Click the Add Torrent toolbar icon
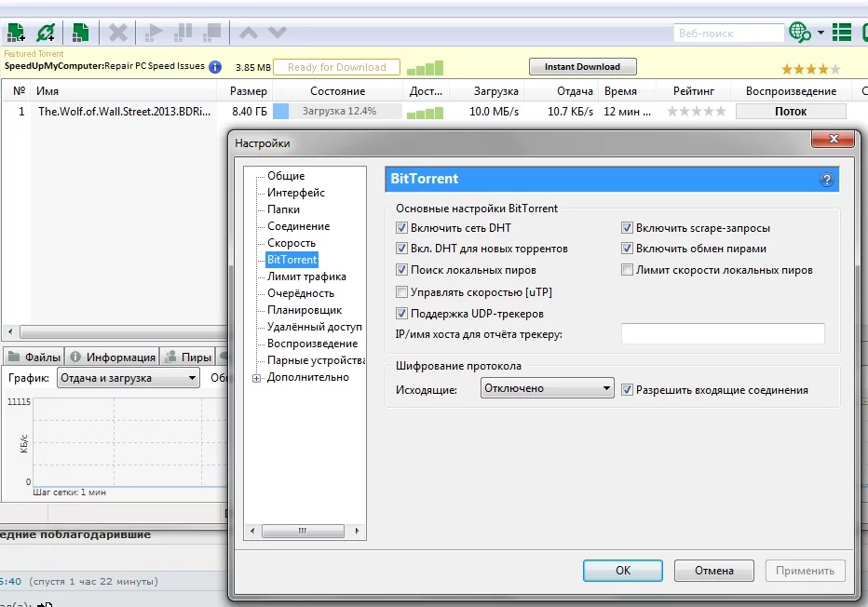Viewport: 868px width, 607px height. tap(16, 33)
